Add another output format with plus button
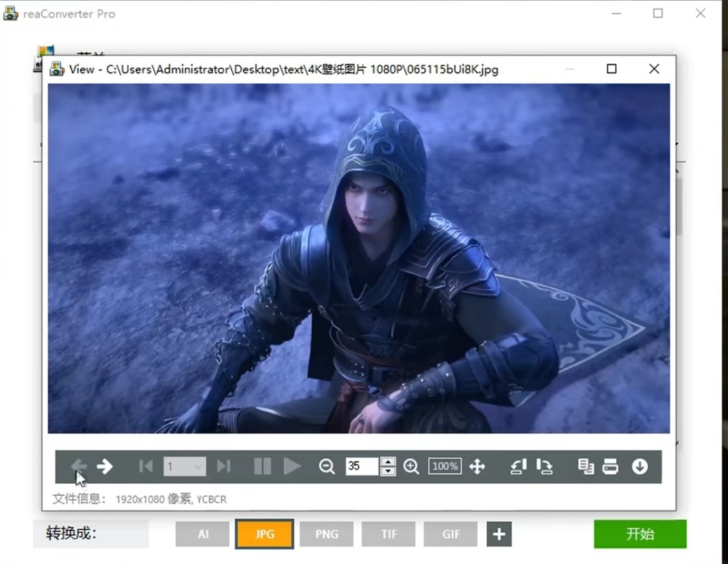Viewport: 728px width, 564px height. [x=499, y=534]
